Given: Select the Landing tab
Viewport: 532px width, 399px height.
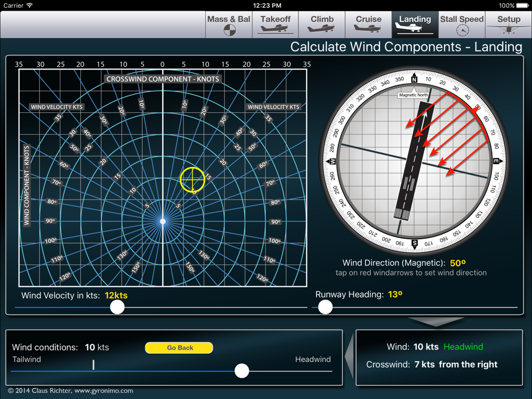Looking at the screenshot, I should pos(415,24).
